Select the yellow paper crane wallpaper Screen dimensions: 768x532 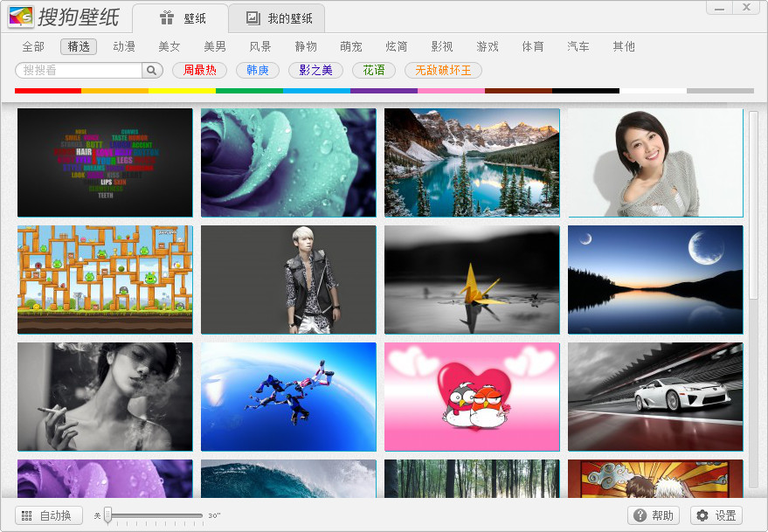(x=472, y=280)
